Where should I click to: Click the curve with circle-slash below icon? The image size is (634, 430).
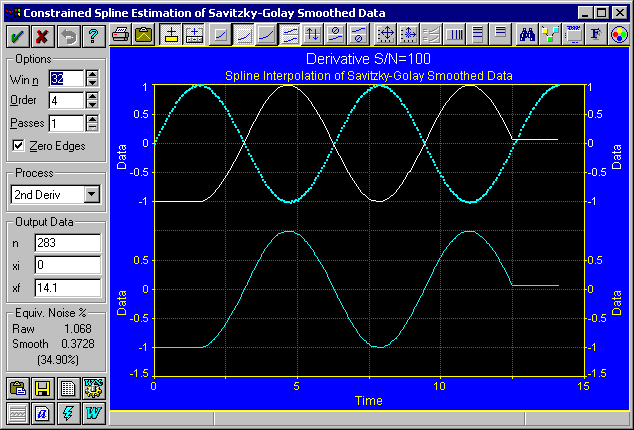[x=359, y=35]
